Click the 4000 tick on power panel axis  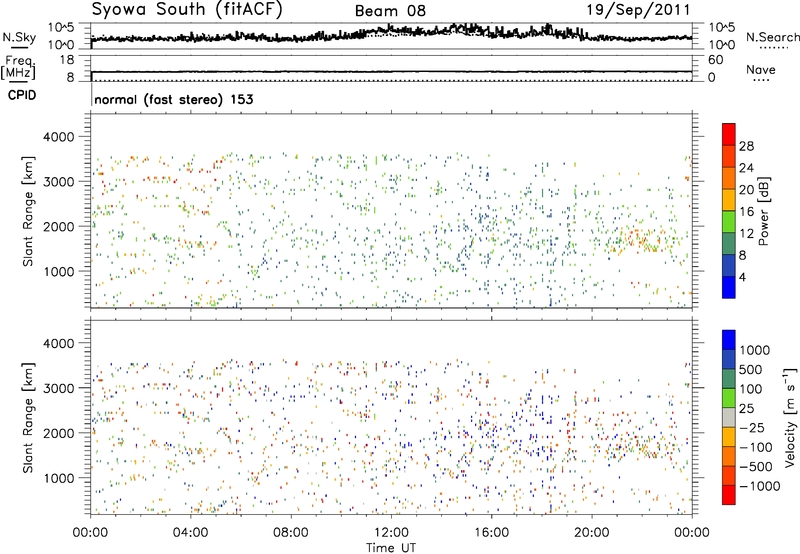(x=58, y=137)
